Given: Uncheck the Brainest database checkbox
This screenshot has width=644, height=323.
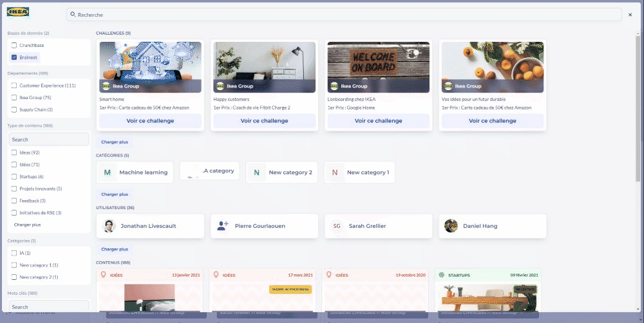Looking at the screenshot, I should tap(14, 57).
